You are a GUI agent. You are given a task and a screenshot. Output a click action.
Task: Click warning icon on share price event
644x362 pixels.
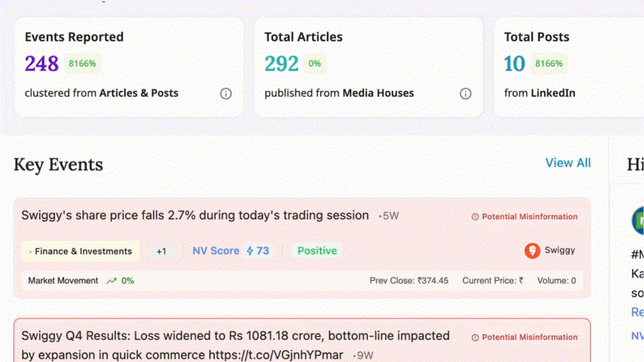(475, 217)
